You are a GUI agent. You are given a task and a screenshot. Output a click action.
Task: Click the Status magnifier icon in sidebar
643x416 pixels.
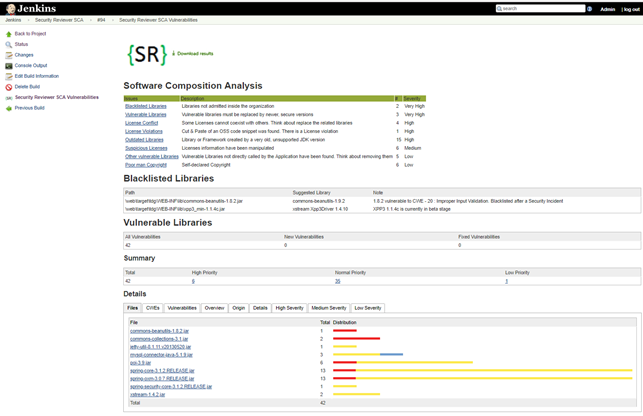coord(9,44)
